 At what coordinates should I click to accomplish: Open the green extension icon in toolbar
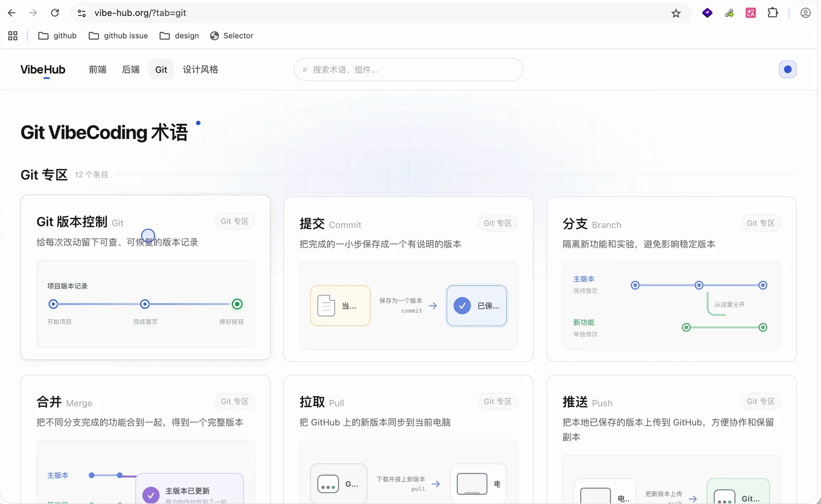(729, 13)
